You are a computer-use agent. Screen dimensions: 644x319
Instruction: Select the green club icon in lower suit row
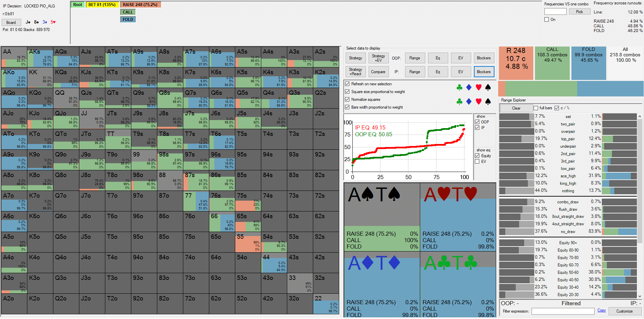459,101
